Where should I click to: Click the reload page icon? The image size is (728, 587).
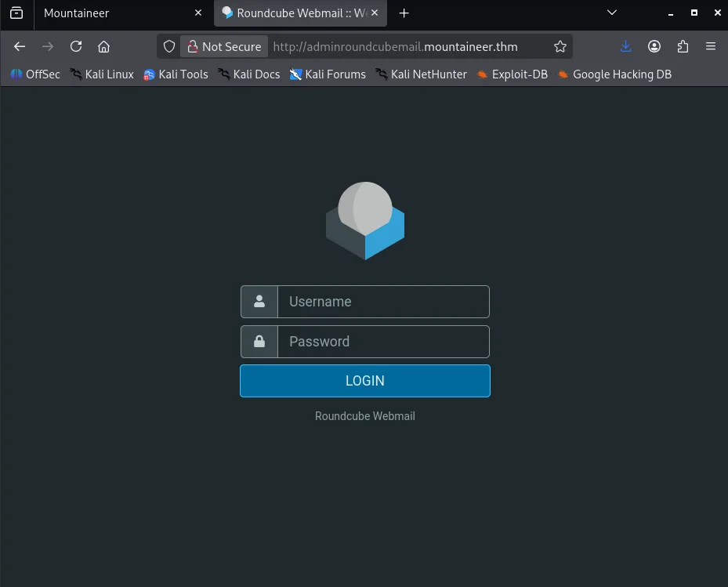tap(76, 46)
